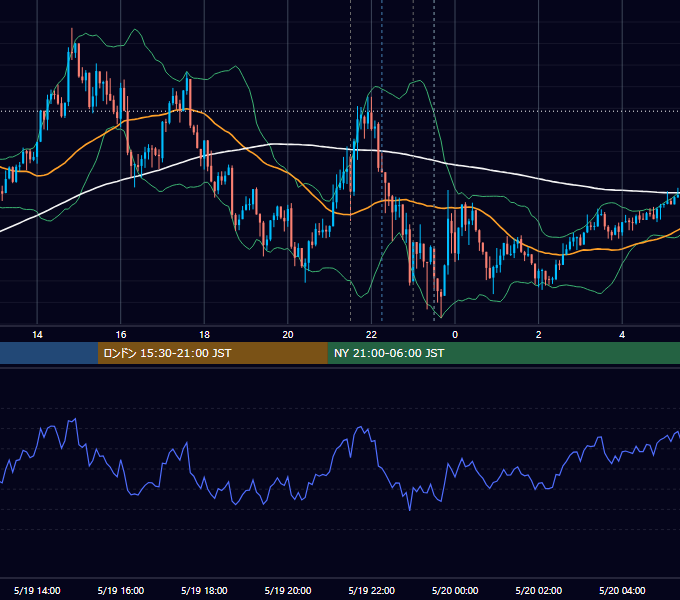This screenshot has height=600, width=680.
Task: Click the 0 hour label on chart axis
Action: click(x=455, y=335)
